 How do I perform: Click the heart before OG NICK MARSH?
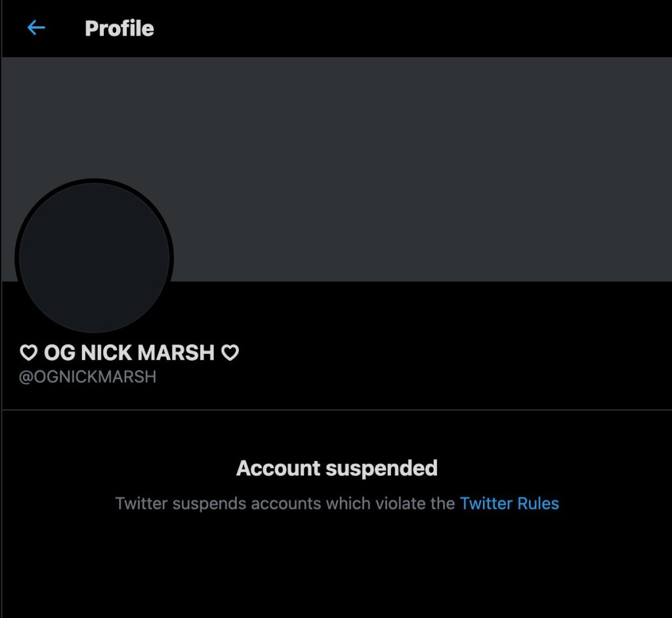(x=28, y=353)
